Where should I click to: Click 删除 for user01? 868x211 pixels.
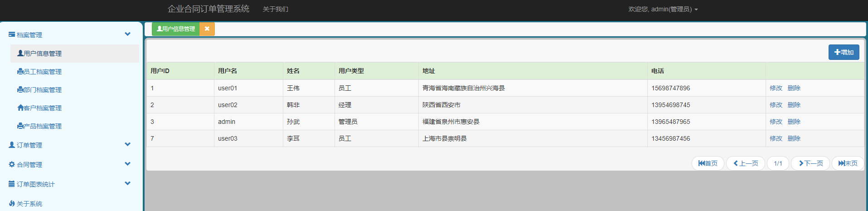tap(794, 88)
